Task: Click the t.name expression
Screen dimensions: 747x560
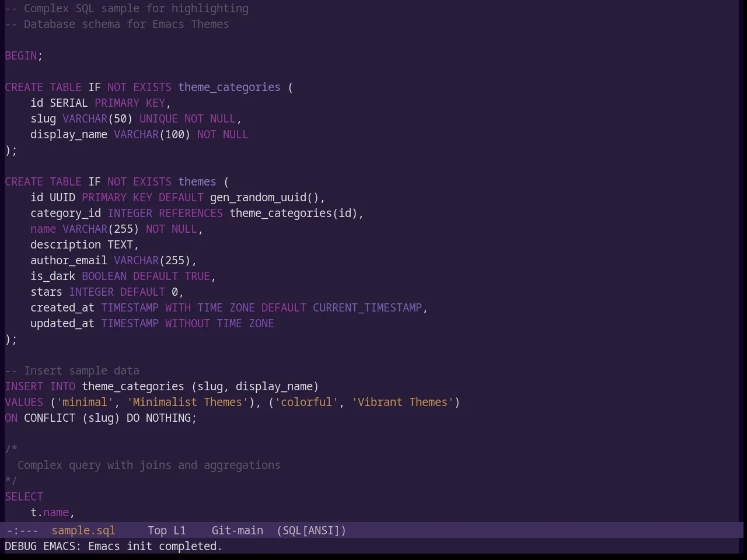Action: click(50, 512)
